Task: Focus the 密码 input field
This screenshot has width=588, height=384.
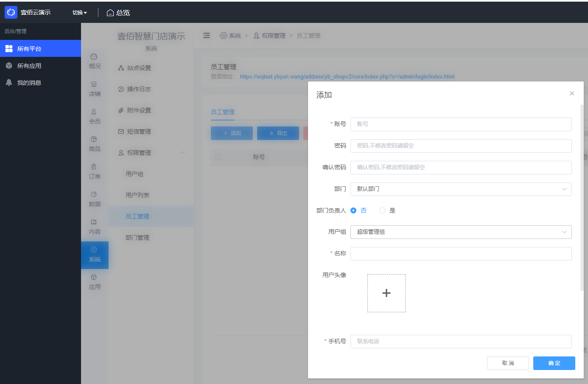Action: tap(461, 146)
